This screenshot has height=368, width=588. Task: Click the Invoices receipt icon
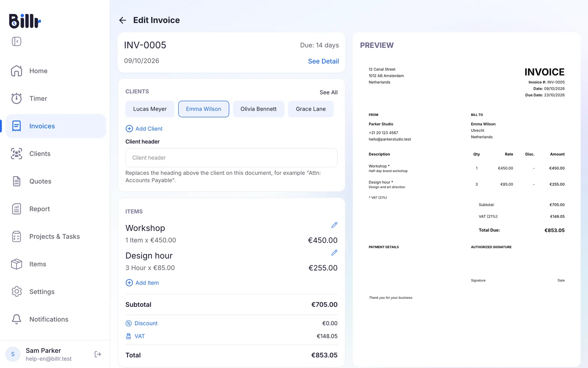[x=17, y=126]
